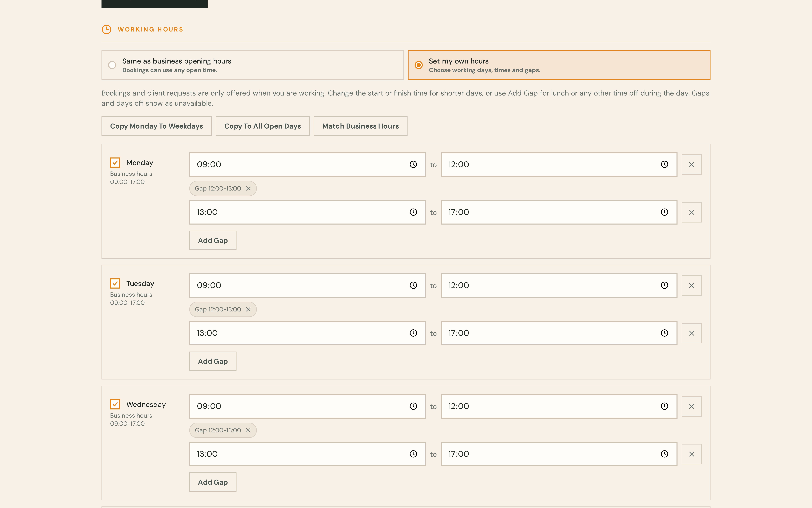Select Set my own hours option
The width and height of the screenshot is (812, 508).
coord(559,65)
